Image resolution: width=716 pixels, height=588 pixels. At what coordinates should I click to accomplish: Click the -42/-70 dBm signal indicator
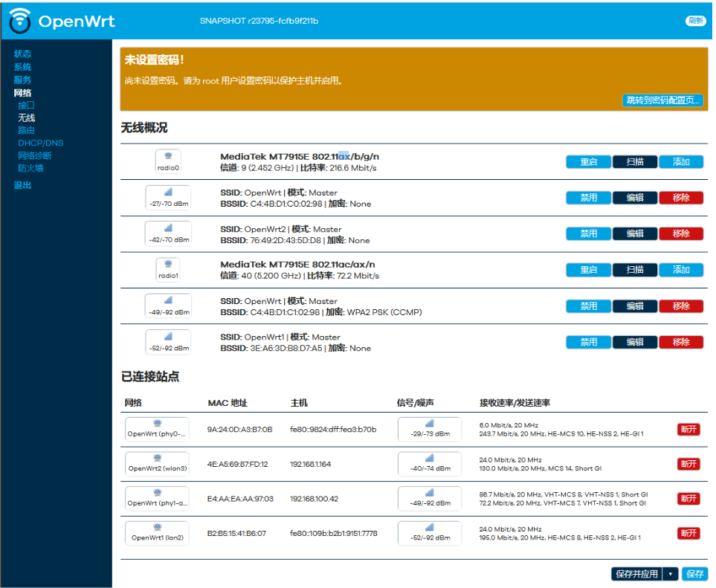[x=168, y=233]
